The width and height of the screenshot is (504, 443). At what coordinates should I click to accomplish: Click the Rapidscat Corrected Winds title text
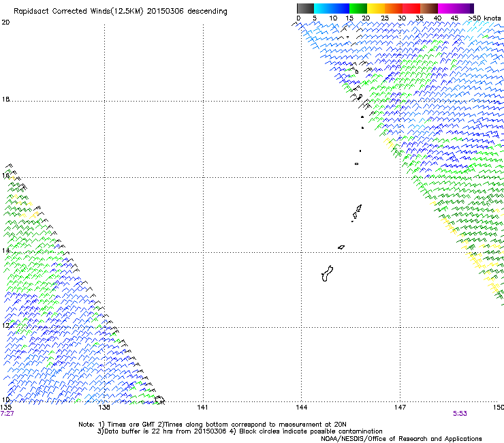(x=121, y=12)
